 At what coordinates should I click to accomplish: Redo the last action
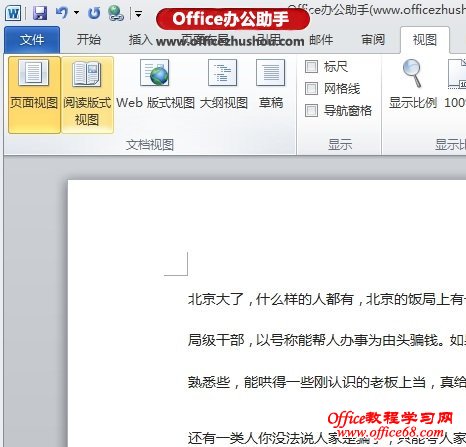coord(94,13)
